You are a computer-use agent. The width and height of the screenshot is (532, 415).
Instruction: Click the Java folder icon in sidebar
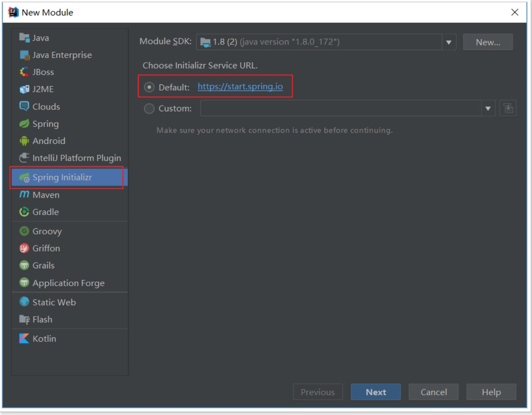(x=24, y=38)
